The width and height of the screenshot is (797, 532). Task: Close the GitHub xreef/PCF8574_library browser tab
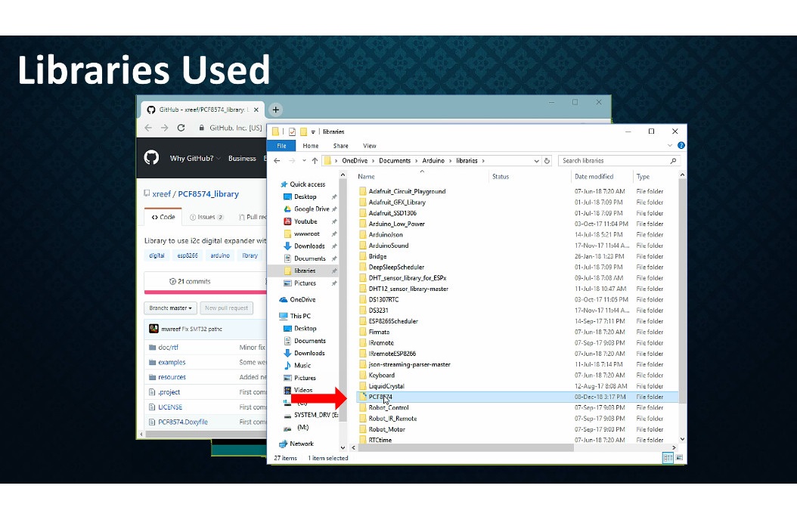click(256, 110)
